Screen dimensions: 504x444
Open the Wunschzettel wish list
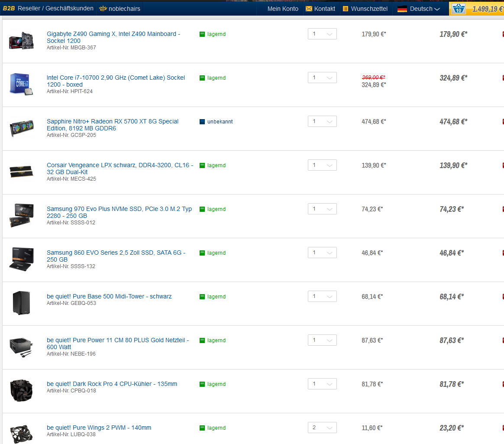(365, 9)
